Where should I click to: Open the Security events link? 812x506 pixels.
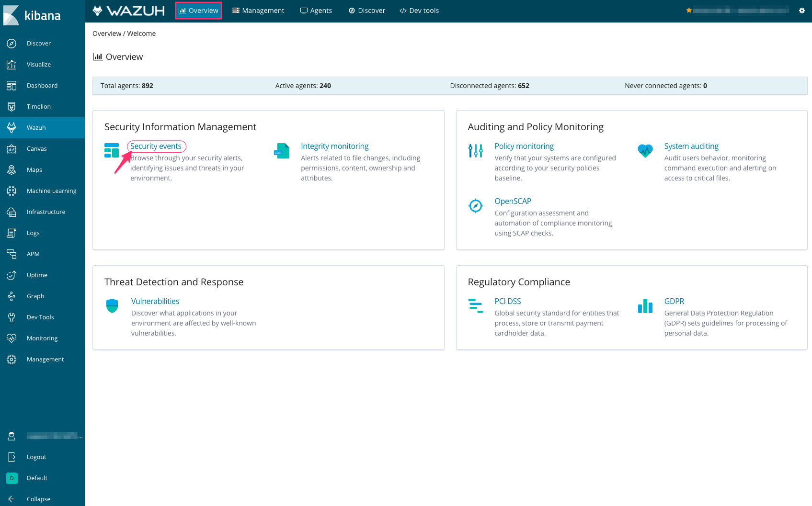[x=156, y=146]
